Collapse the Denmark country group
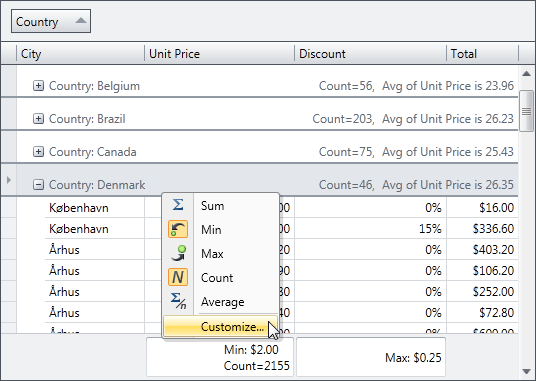Screen dimensions: 536x381 point(38,185)
